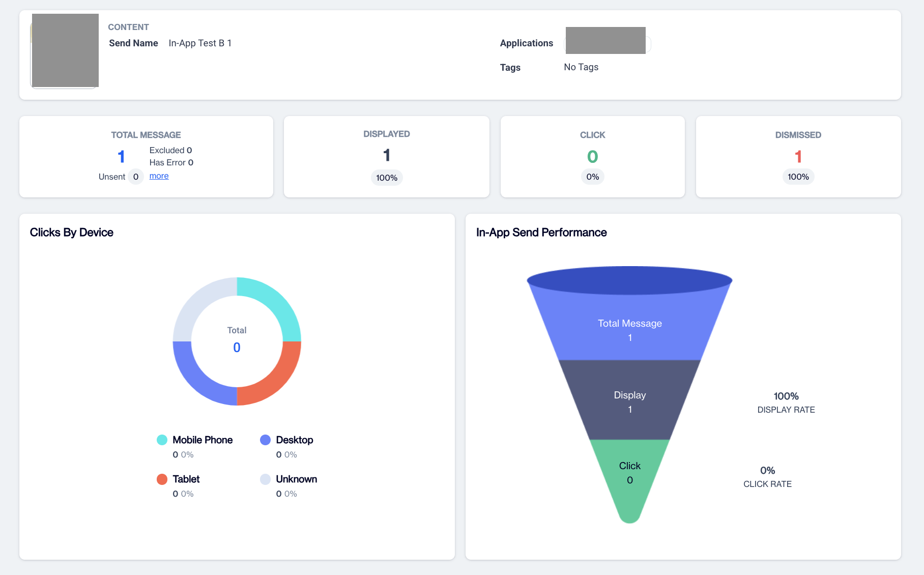Viewport: 924px width, 575px height.
Task: Click the Send Name value In-App Test B 1
Action: pyautogui.click(x=200, y=43)
